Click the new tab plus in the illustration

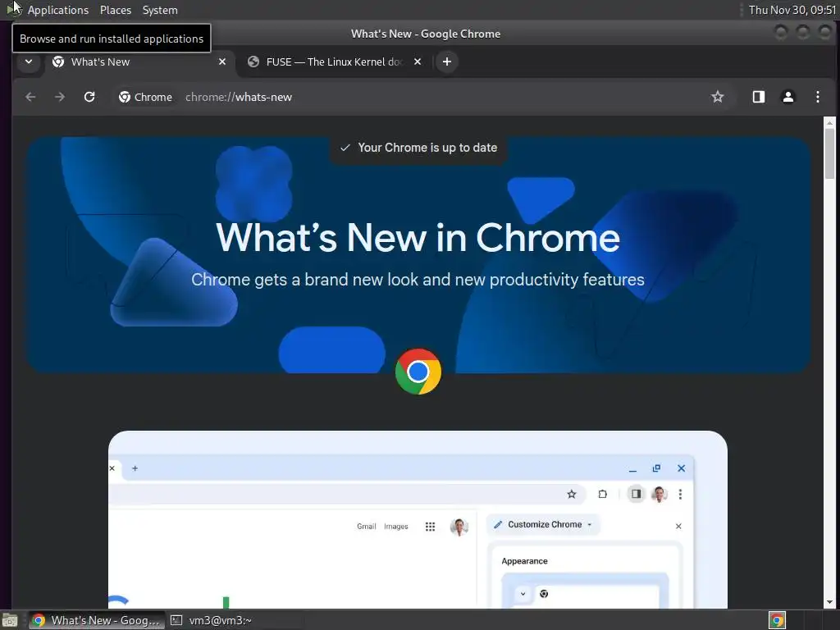(x=135, y=468)
